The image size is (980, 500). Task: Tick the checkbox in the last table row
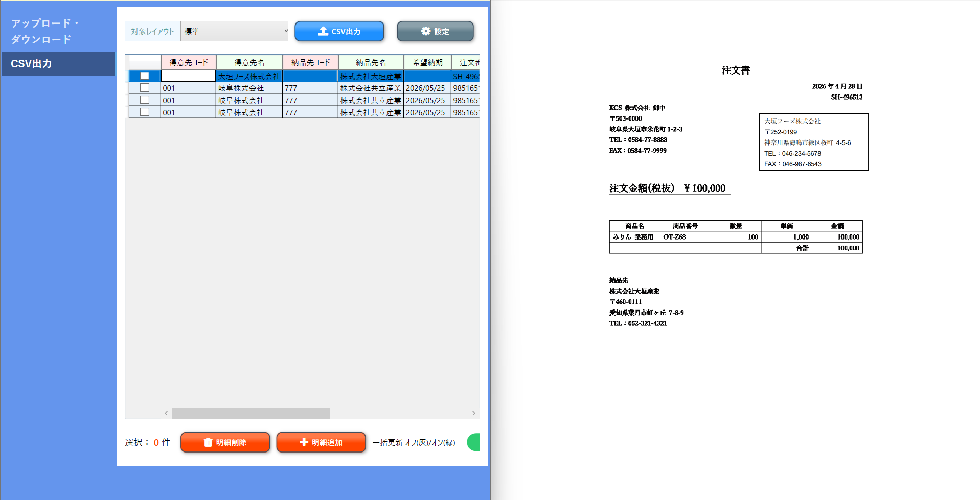pos(145,112)
